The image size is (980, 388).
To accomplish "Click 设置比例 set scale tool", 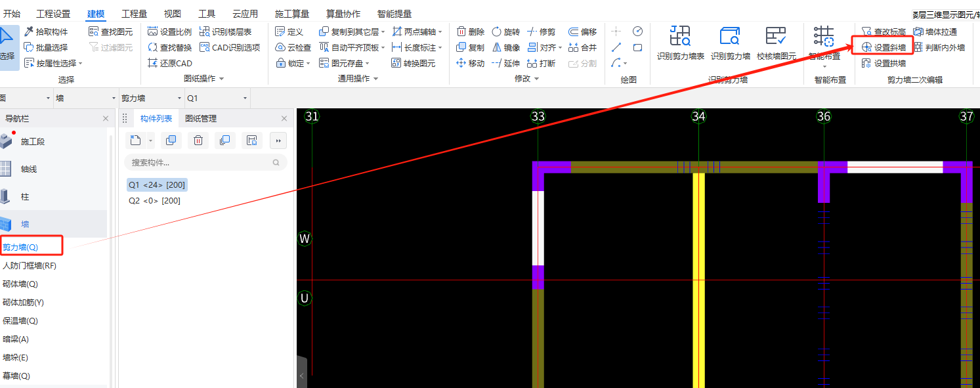I will click(169, 32).
